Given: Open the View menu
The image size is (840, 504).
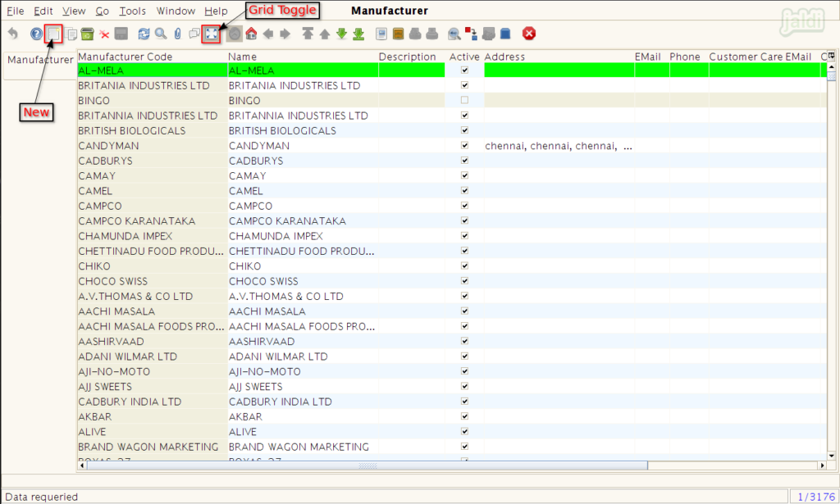Looking at the screenshot, I should pos(73,11).
